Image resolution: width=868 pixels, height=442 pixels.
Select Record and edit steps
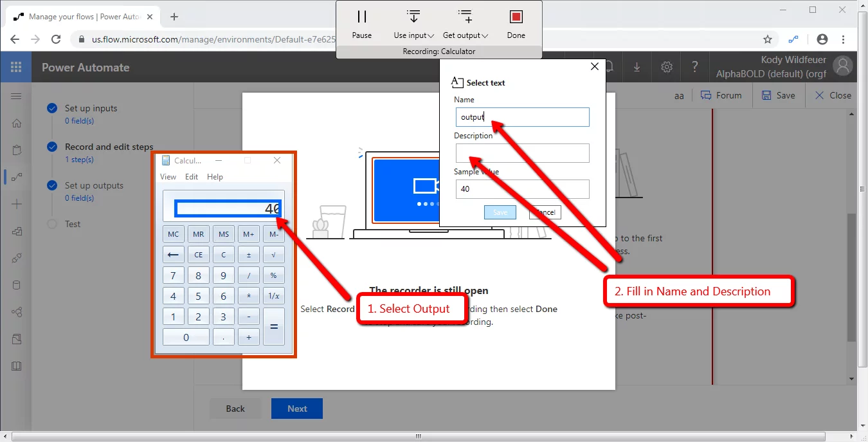[x=109, y=147]
